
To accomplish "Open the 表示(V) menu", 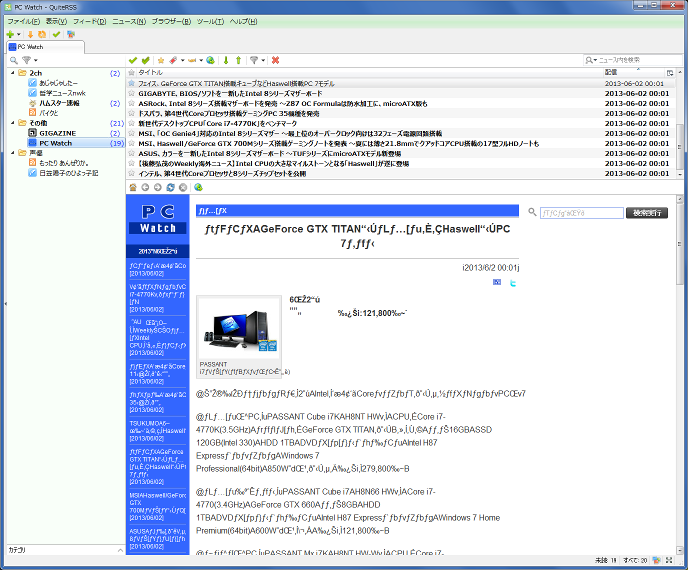I will click(x=56, y=21).
